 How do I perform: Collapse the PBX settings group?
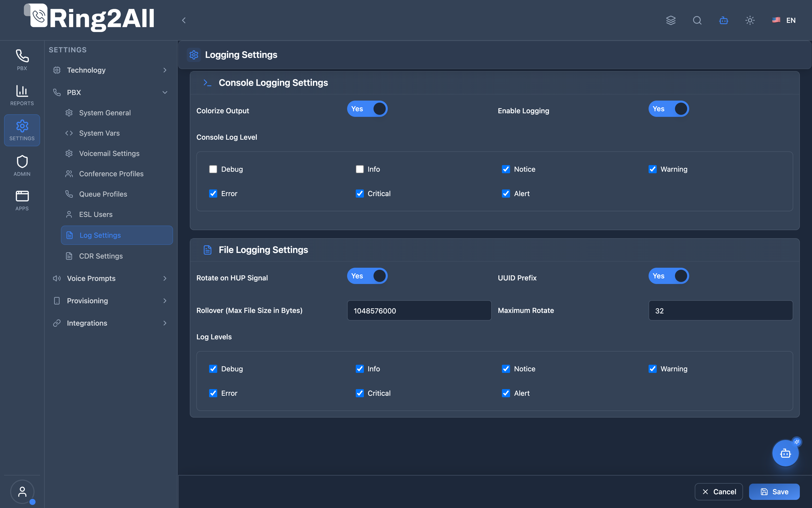click(110, 92)
